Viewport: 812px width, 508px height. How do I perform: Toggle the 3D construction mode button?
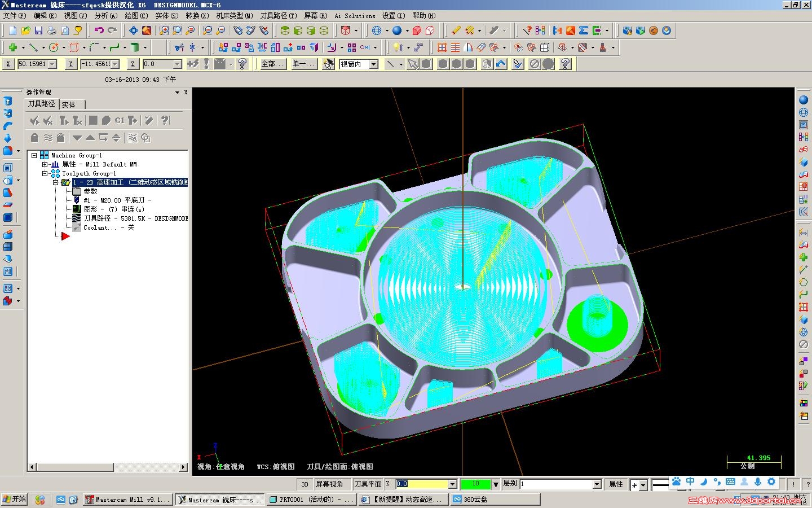pyautogui.click(x=304, y=484)
